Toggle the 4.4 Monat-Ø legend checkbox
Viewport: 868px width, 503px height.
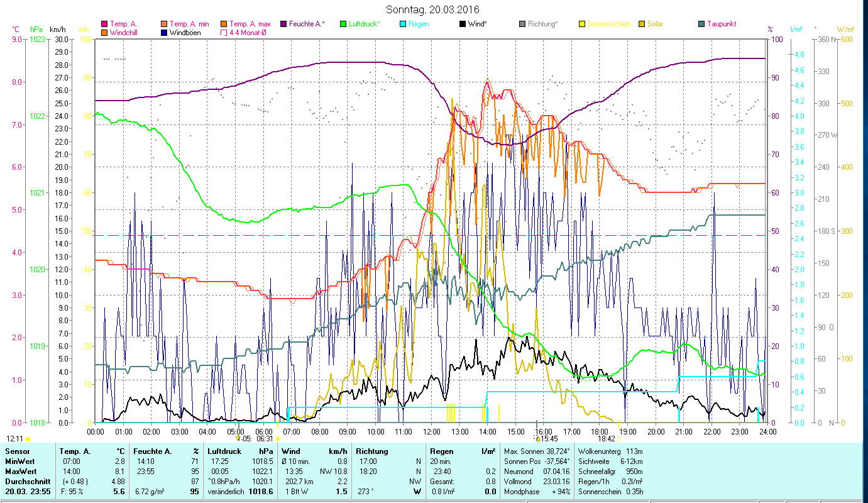pyautogui.click(x=224, y=33)
